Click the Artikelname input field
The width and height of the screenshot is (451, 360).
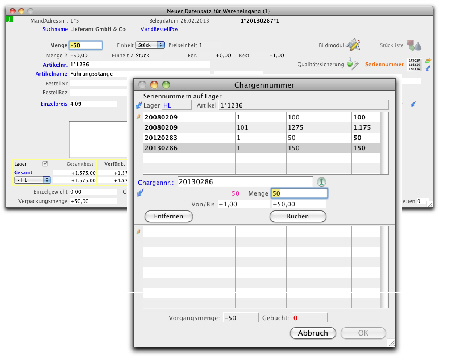click(140, 74)
